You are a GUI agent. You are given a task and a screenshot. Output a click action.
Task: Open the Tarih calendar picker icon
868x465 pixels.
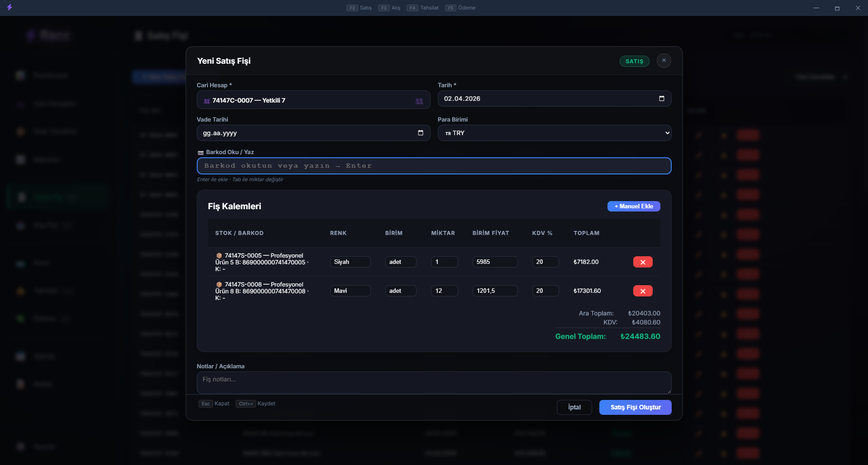tap(661, 99)
